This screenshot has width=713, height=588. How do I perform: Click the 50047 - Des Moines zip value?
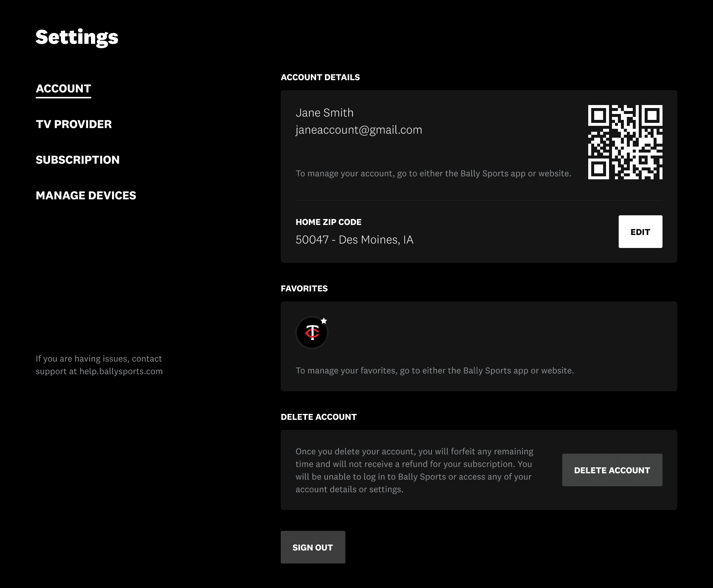354,240
